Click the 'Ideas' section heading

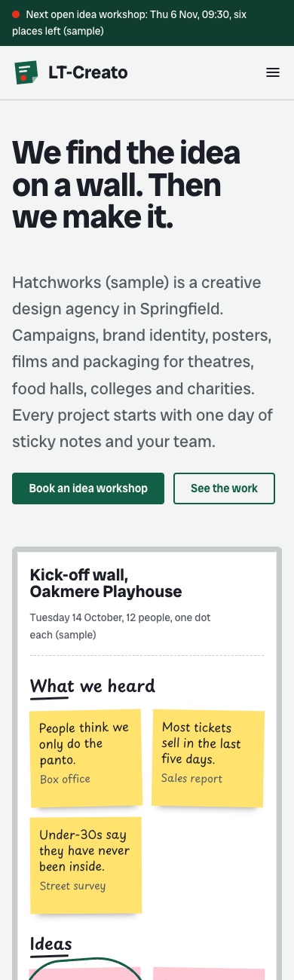pos(51,944)
